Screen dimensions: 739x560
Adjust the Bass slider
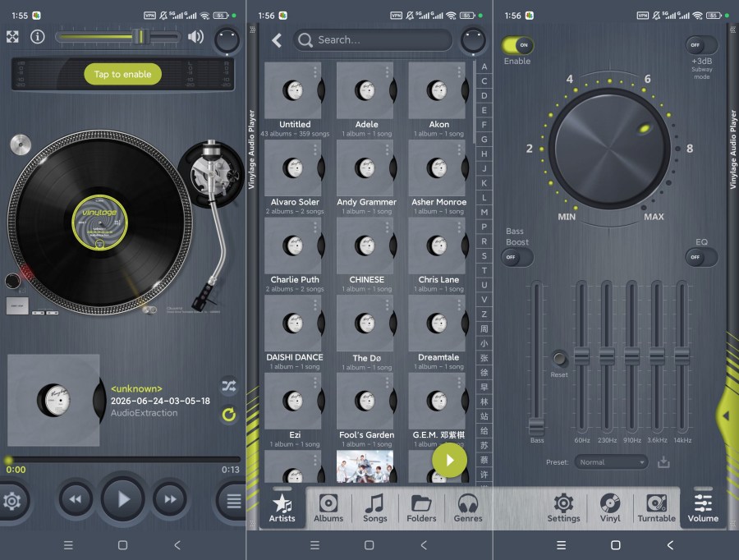pos(536,358)
